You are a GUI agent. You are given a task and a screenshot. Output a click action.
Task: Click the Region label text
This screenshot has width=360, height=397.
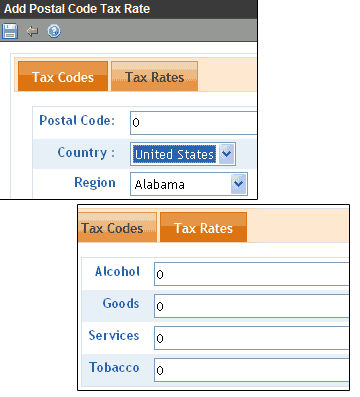click(x=95, y=183)
